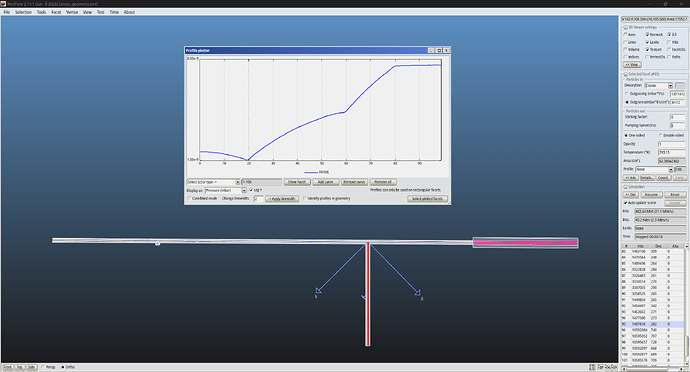Collapse the Selected Facet panel icon
The image size is (690, 372).
point(625,74)
